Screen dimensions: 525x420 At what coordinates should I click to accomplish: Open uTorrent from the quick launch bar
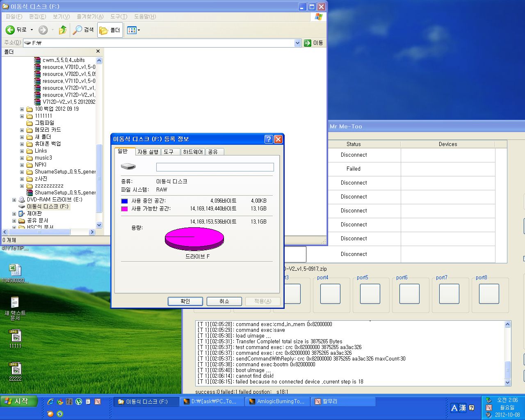[x=79, y=402]
